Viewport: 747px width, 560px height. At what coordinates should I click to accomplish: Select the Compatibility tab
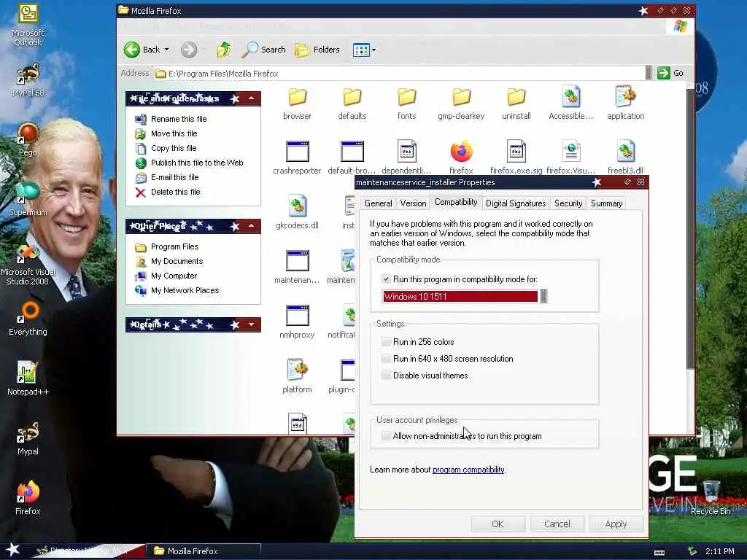click(456, 203)
